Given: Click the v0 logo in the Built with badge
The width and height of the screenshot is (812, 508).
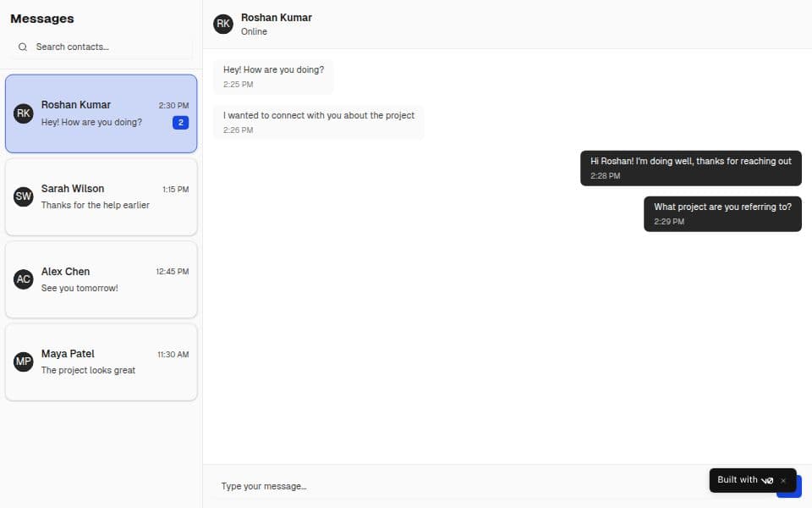Looking at the screenshot, I should (767, 480).
